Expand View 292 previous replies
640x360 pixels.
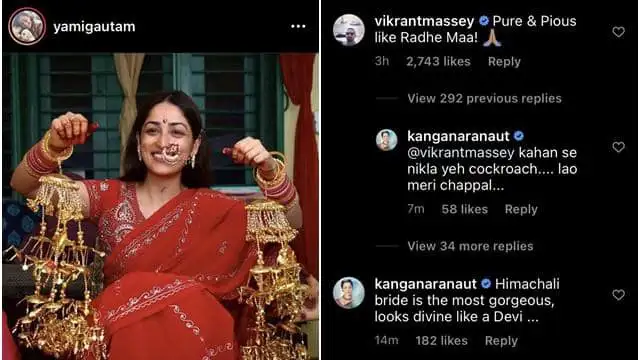pyautogui.click(x=484, y=98)
